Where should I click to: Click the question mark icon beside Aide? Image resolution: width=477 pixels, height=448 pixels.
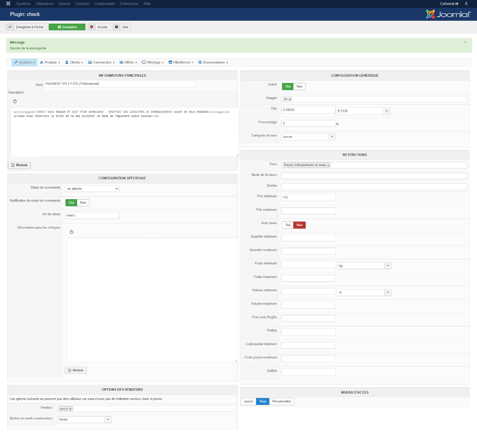click(116, 27)
